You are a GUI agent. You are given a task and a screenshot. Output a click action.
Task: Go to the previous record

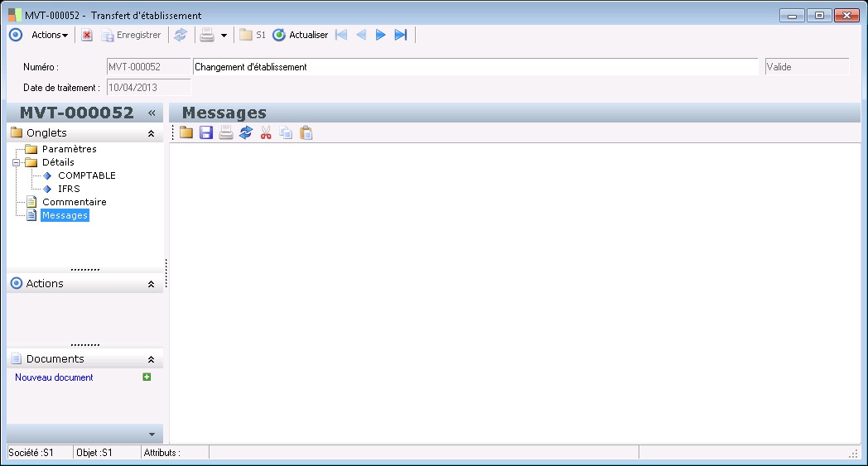[x=361, y=35]
